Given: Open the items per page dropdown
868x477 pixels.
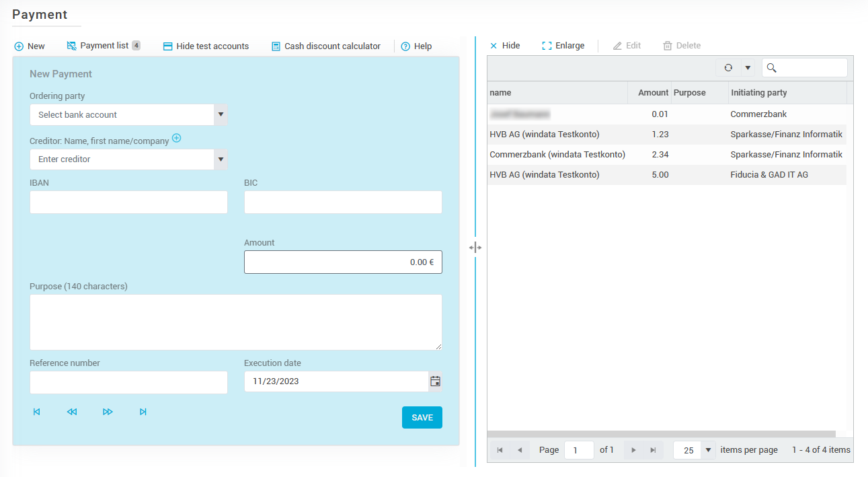Looking at the screenshot, I should pyautogui.click(x=708, y=450).
